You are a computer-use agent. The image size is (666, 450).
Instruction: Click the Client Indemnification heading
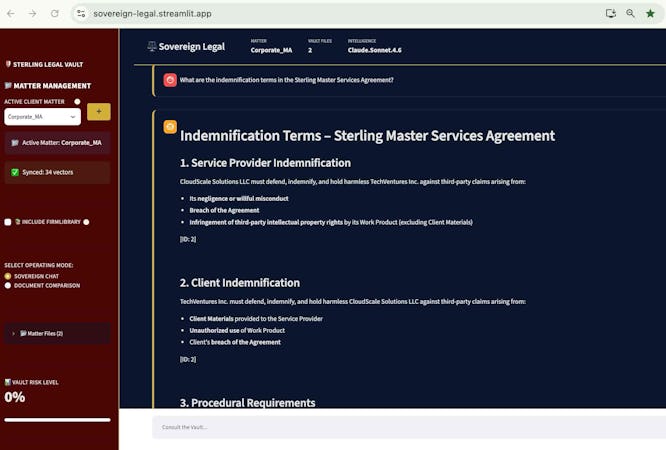(240, 283)
